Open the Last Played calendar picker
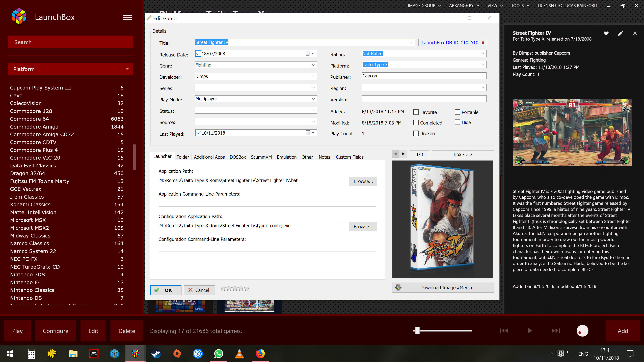644x362 pixels. click(310, 133)
